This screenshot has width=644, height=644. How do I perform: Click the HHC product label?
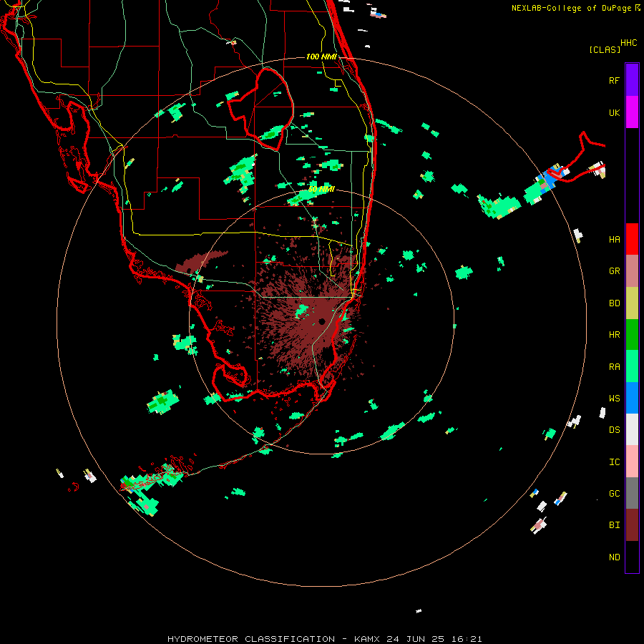coord(629,43)
